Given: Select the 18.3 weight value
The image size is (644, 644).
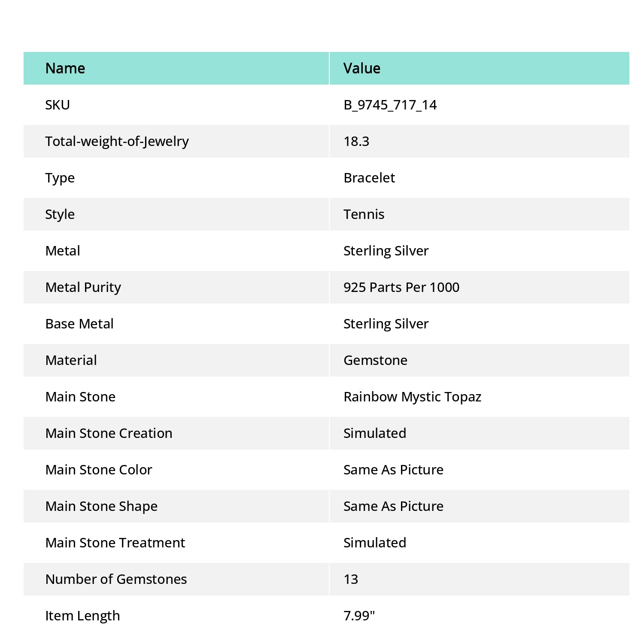Looking at the screenshot, I should 356,142.
